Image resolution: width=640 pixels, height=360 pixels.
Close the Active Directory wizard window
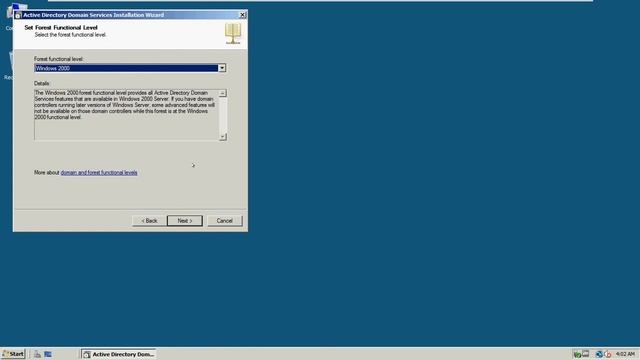(242, 15)
